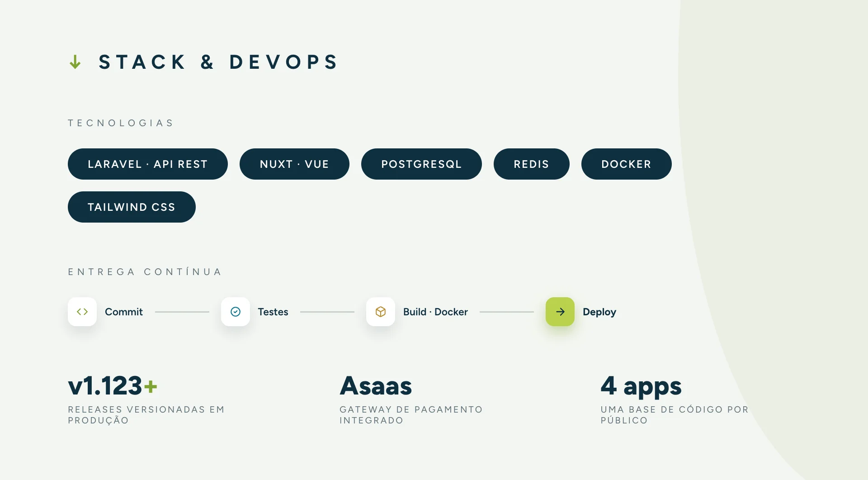
Task: Click the Stack & DevOps heading
Action: pos(218,62)
